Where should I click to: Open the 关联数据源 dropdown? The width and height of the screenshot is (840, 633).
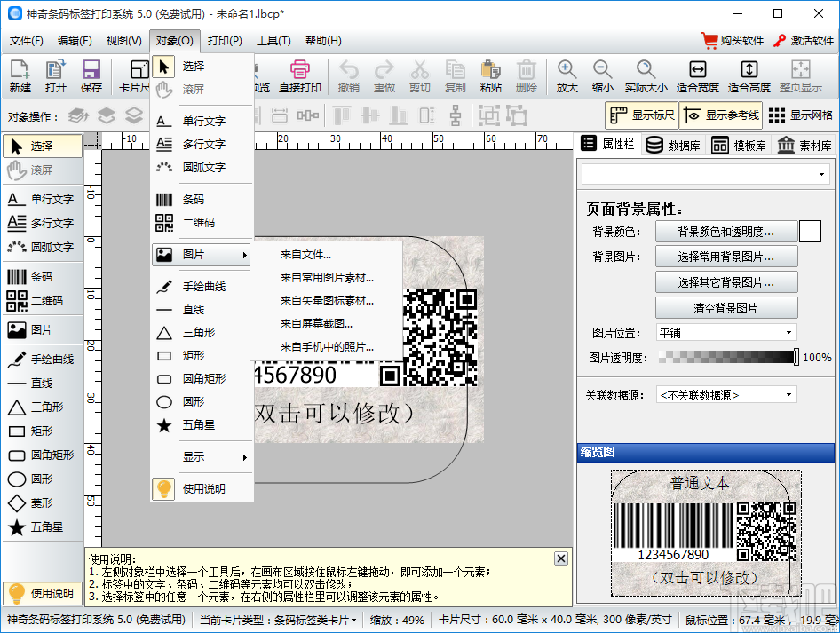pos(725,394)
